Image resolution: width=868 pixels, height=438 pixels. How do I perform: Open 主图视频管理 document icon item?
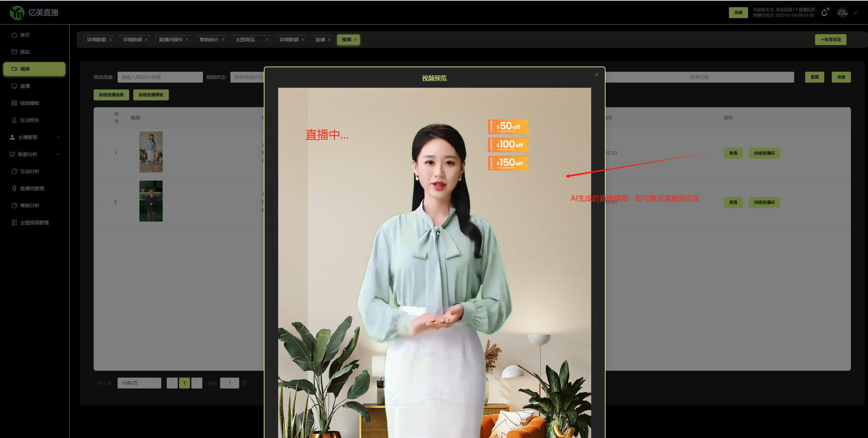point(14,223)
